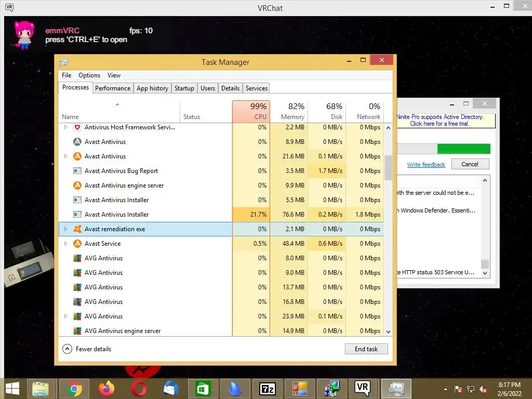Open File Explorer from the taskbar
The image size is (532, 399).
tap(41, 389)
